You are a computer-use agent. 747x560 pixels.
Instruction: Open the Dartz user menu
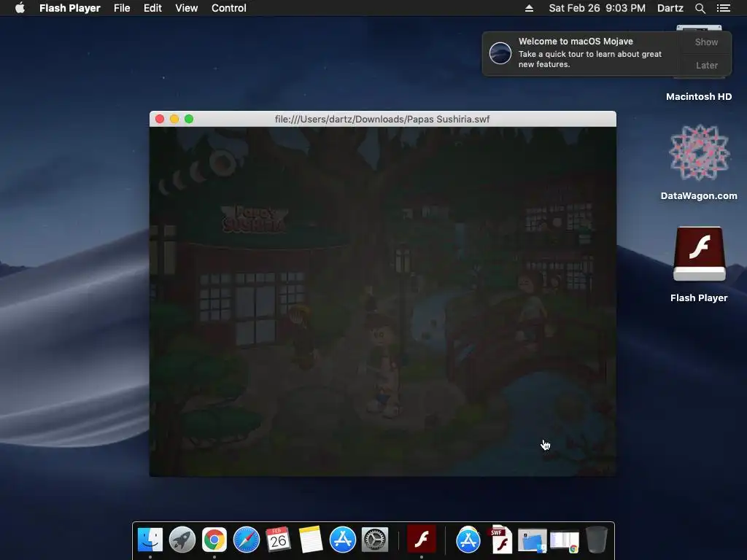click(x=670, y=8)
